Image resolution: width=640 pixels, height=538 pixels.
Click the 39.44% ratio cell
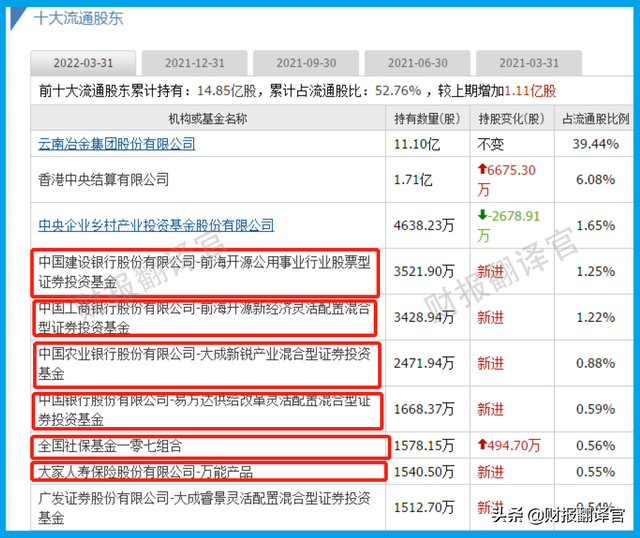point(596,144)
